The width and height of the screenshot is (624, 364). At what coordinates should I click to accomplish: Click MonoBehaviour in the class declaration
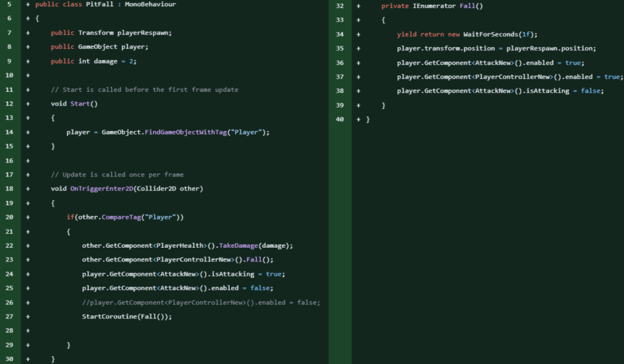(x=151, y=4)
